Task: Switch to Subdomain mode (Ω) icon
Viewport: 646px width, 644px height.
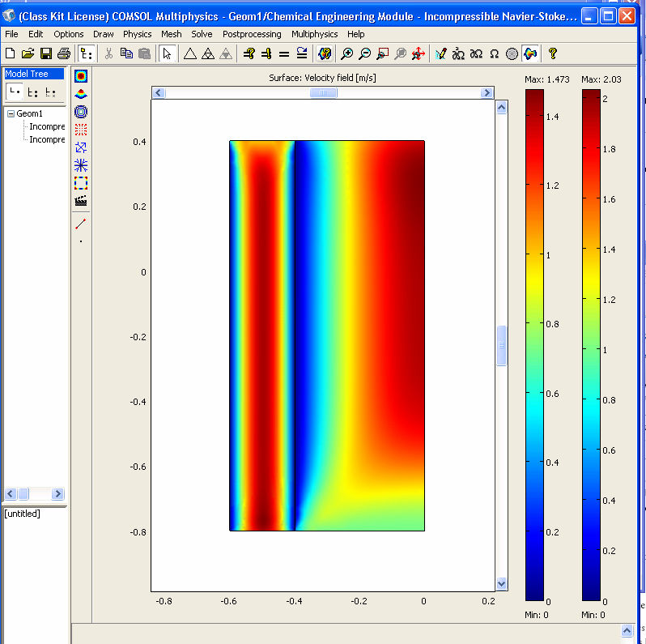Action: (494, 53)
